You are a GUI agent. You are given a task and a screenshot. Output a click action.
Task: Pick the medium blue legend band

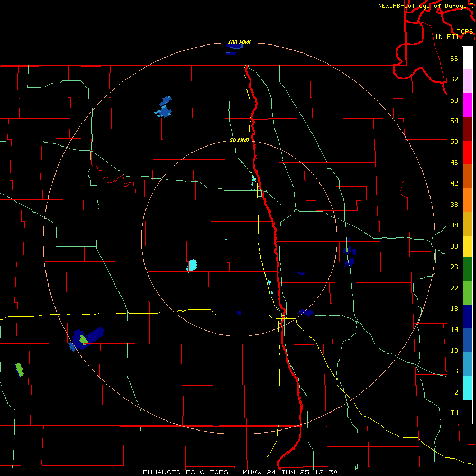click(467, 340)
